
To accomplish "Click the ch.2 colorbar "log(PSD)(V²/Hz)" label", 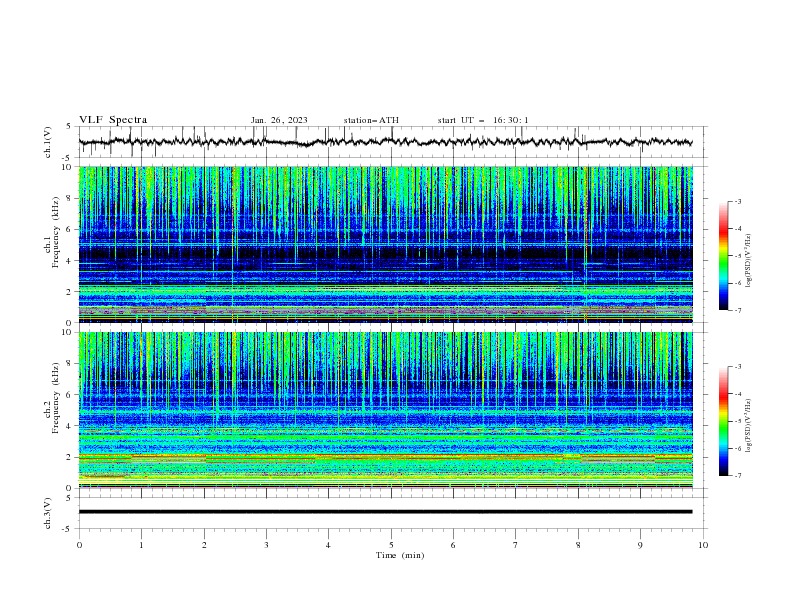I will [749, 426].
